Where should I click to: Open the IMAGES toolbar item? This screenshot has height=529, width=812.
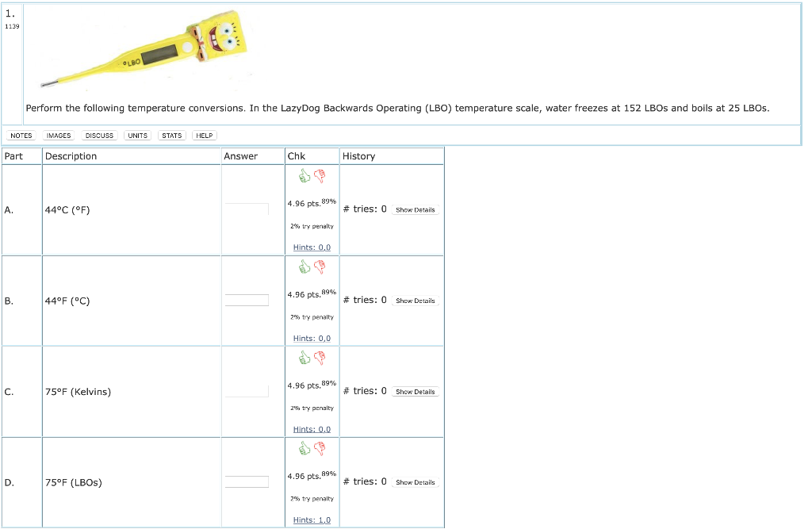pos(59,135)
